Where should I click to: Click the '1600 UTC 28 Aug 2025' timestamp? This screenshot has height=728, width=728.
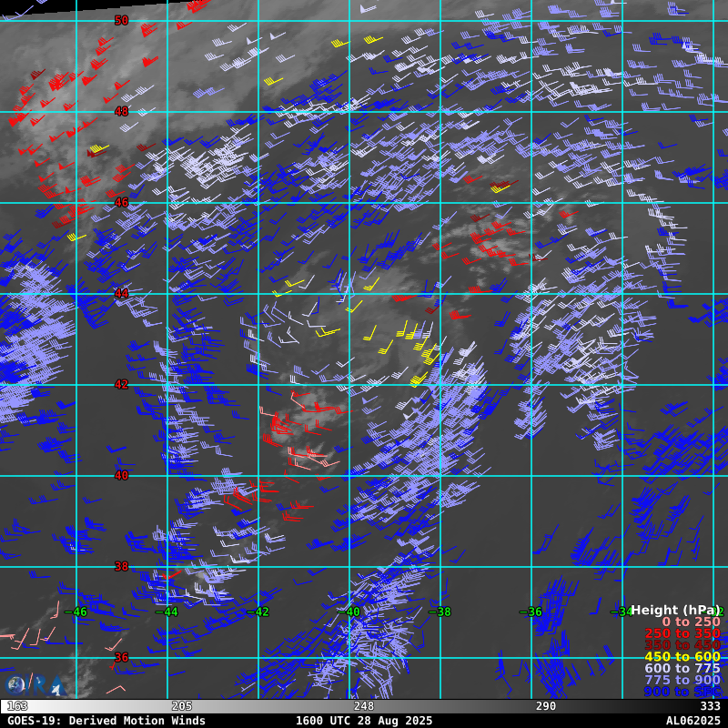(x=363, y=721)
